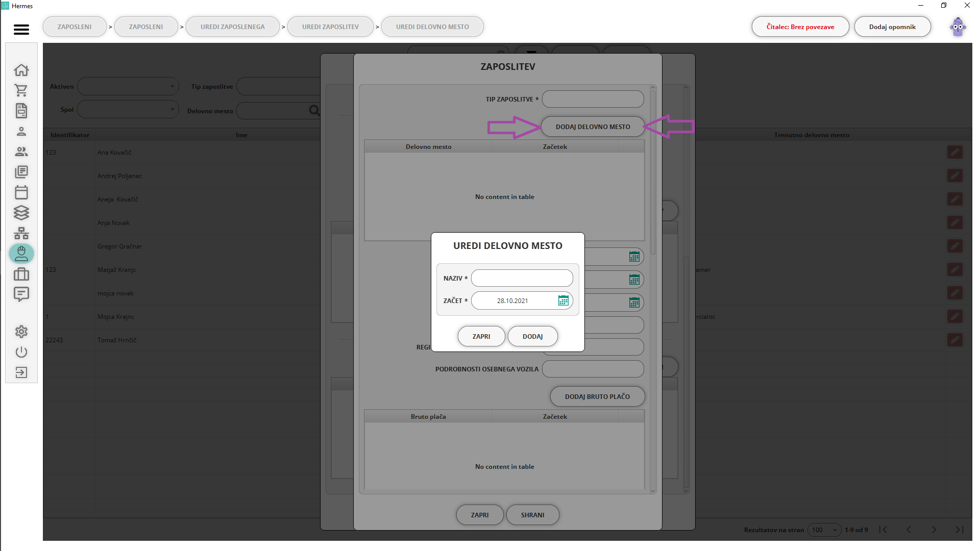Click Trenutno delovno mesto column header
Image resolution: width=980 pixels, height=551 pixels.
pyautogui.click(x=812, y=135)
